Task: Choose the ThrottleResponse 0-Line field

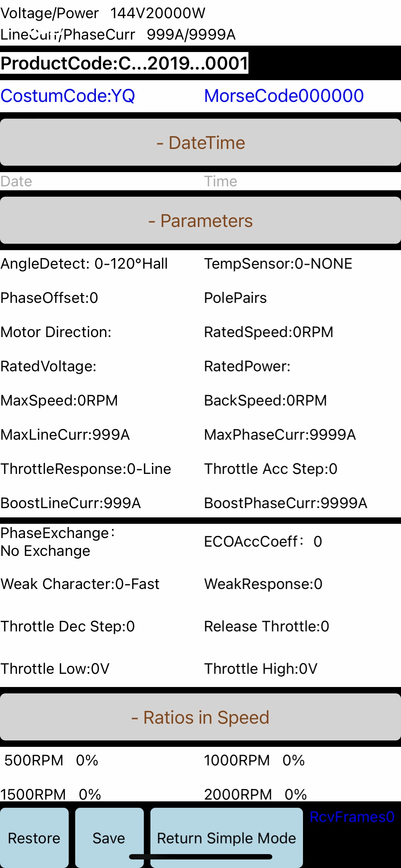Action: tap(86, 469)
